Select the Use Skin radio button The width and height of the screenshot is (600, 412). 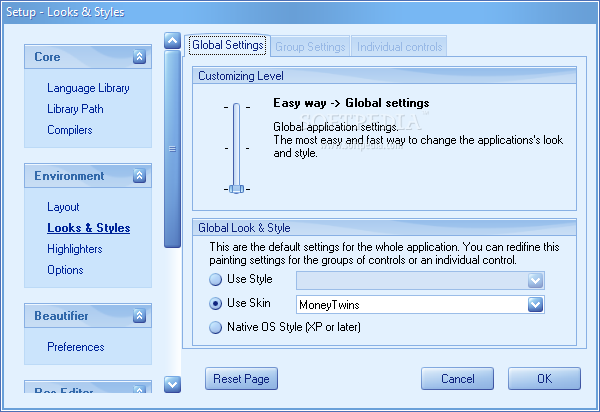pos(215,304)
